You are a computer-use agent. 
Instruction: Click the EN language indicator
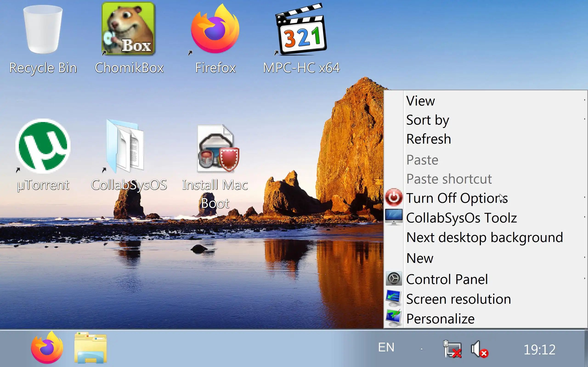point(386,347)
